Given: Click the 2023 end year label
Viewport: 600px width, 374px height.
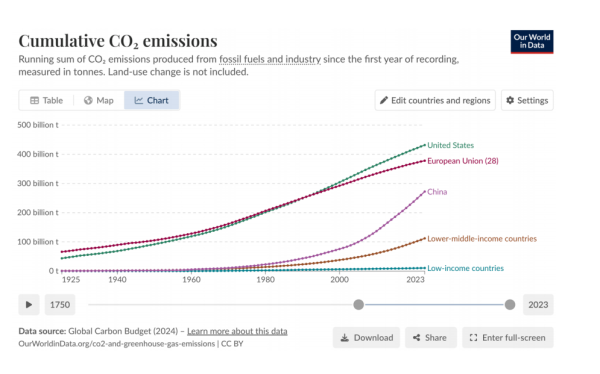Looking at the screenshot, I should click(x=538, y=305).
